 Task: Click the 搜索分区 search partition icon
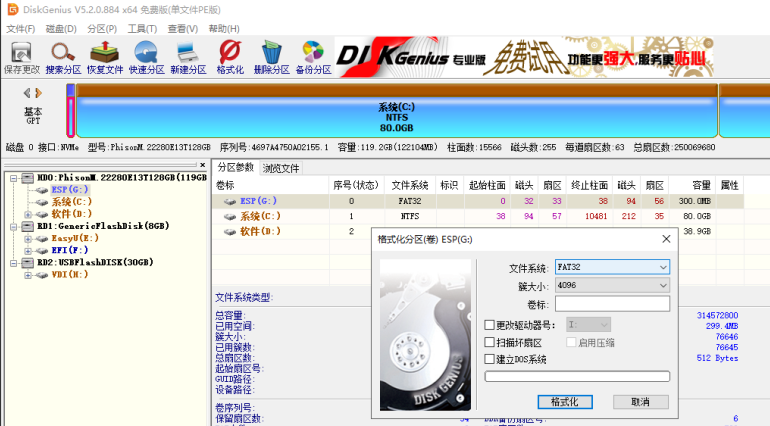click(65, 56)
